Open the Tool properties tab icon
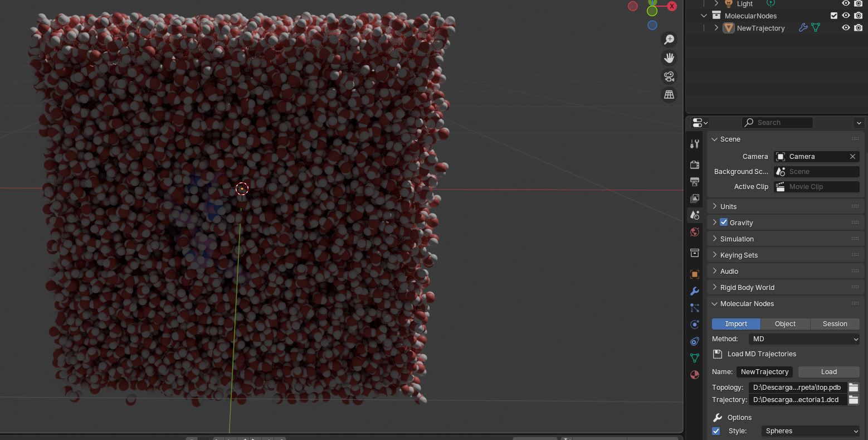This screenshot has height=440, width=868. pyautogui.click(x=695, y=144)
